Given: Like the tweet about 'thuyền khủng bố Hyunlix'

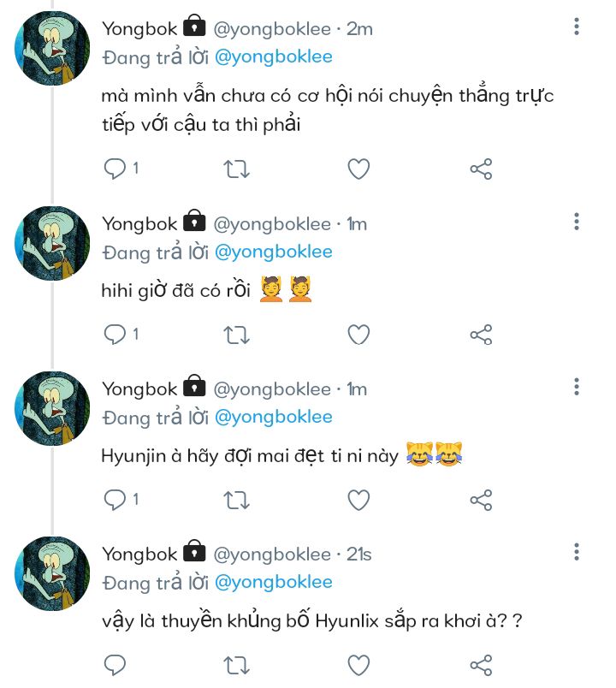Looking at the screenshot, I should (x=358, y=665).
